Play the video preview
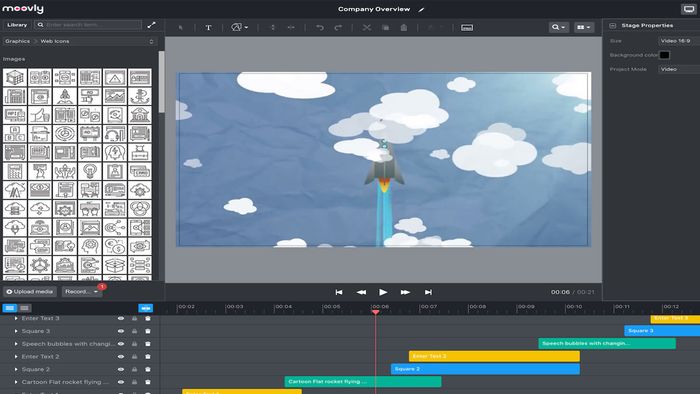The image size is (700, 394). click(383, 292)
